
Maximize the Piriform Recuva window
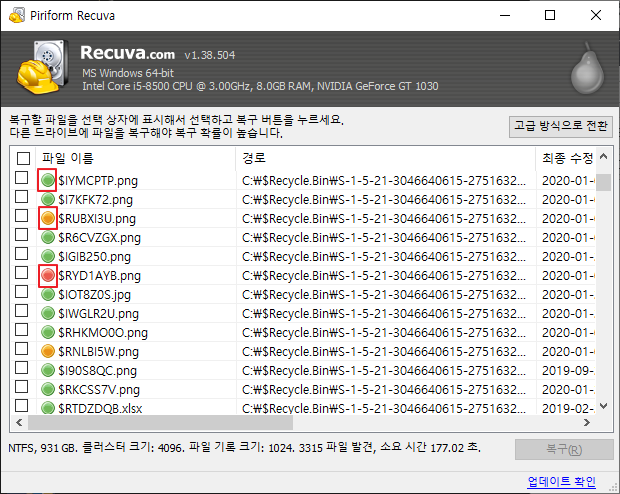pos(550,15)
